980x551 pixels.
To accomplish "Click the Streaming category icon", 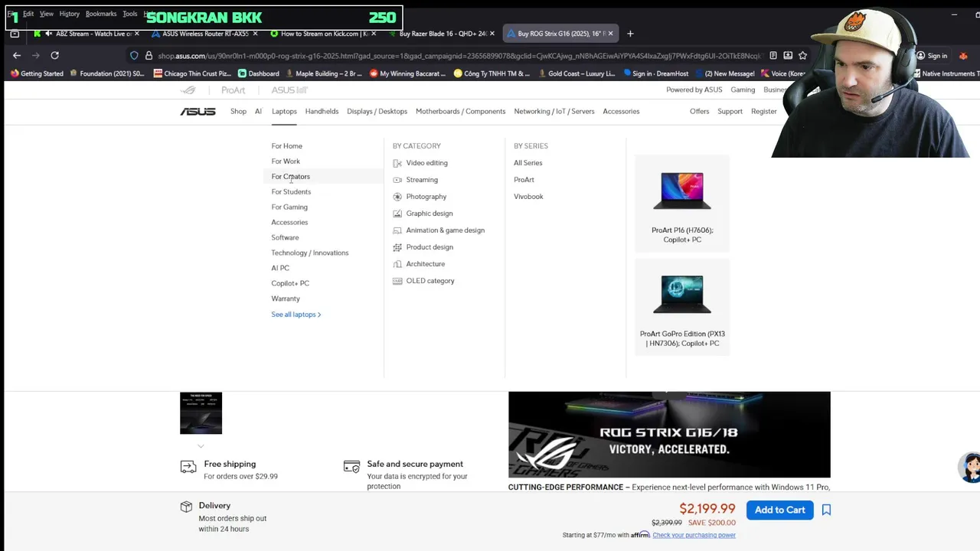I will (397, 180).
